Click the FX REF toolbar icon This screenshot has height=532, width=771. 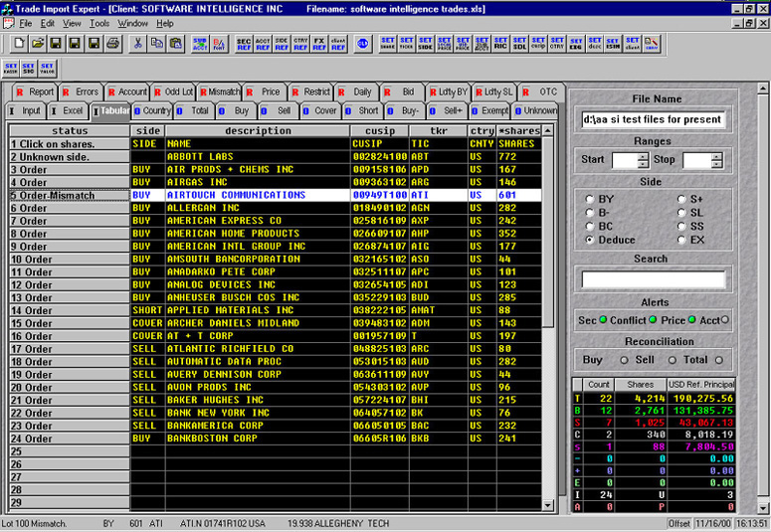[x=319, y=44]
